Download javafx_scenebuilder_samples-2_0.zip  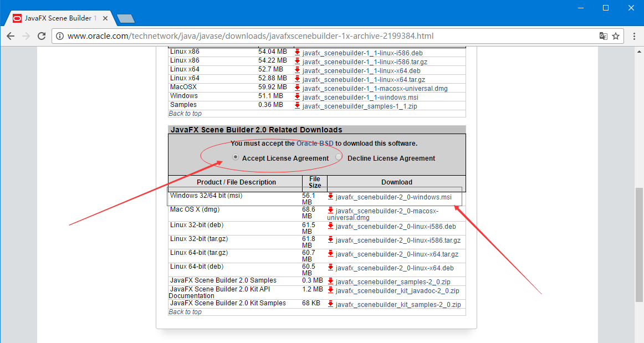click(393, 282)
